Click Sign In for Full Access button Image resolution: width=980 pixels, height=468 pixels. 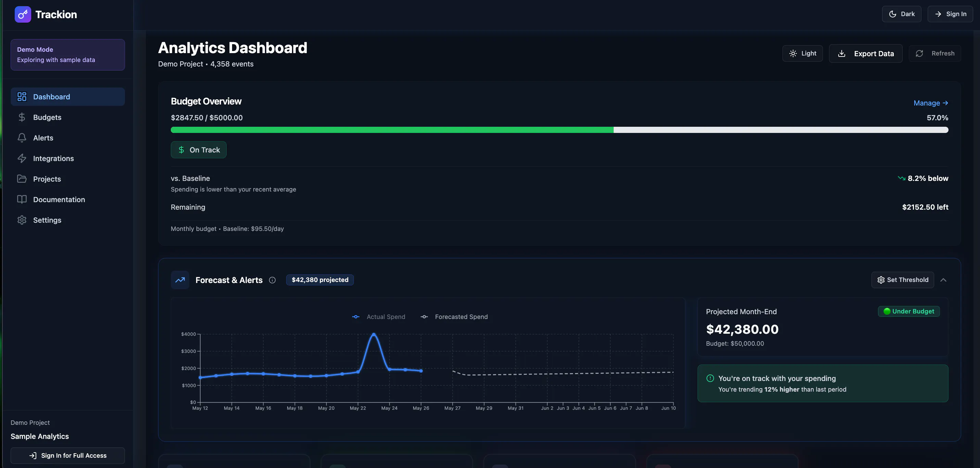coord(68,456)
